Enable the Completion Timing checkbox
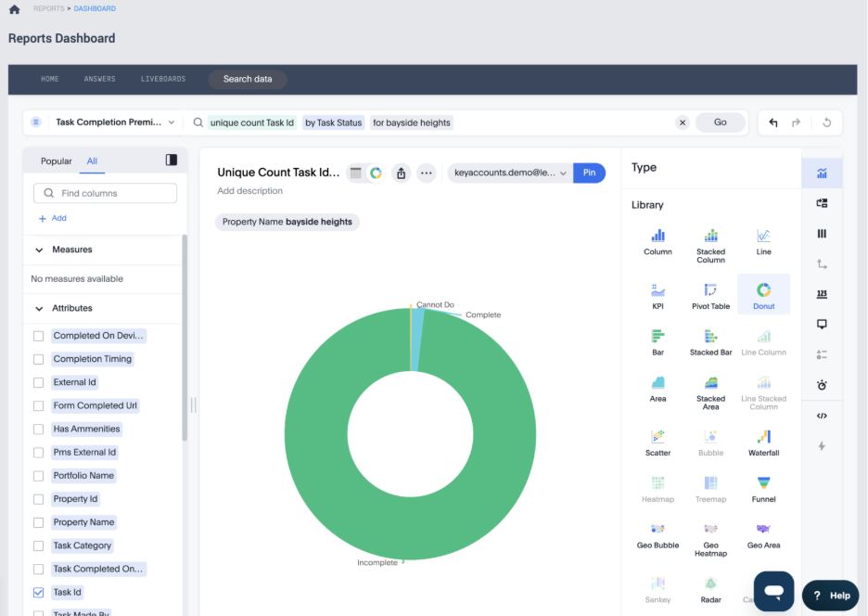 point(38,359)
